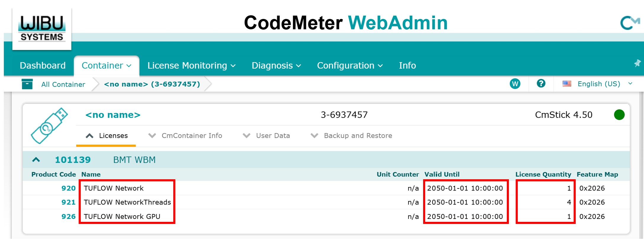The height and width of the screenshot is (239, 644).
Task: Click the CmStick 4.50 version text
Action: click(x=564, y=115)
